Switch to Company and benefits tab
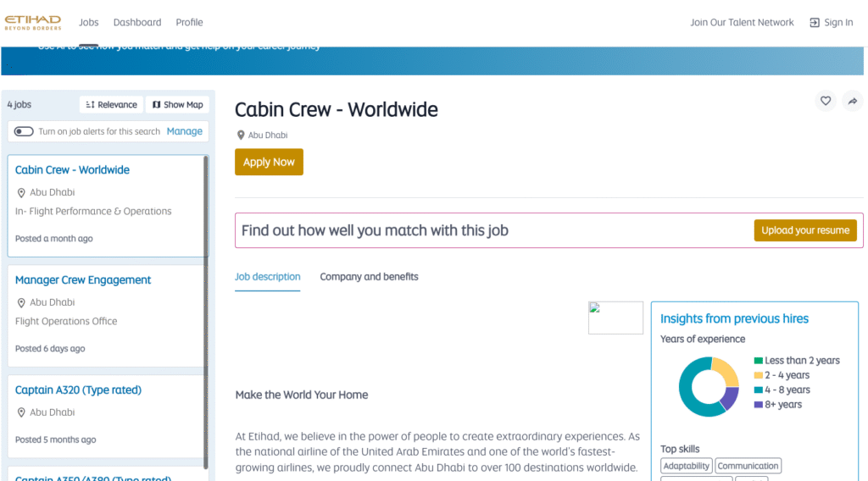The height and width of the screenshot is (481, 868). 370,276
